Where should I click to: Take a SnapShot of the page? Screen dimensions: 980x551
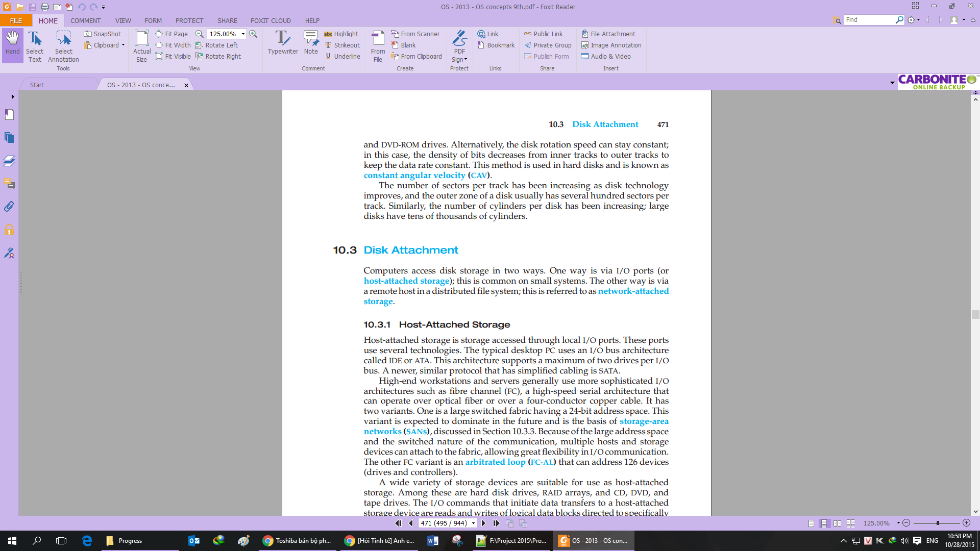pos(103,34)
